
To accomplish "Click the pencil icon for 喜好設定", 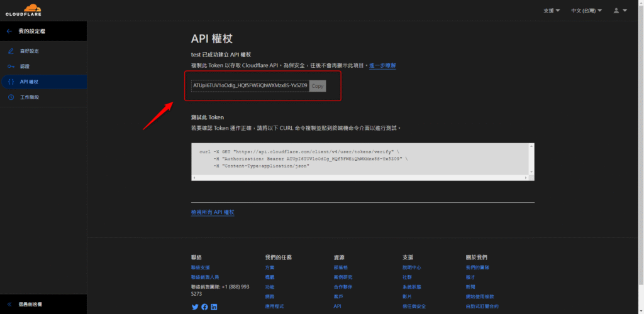I will 11,51.
